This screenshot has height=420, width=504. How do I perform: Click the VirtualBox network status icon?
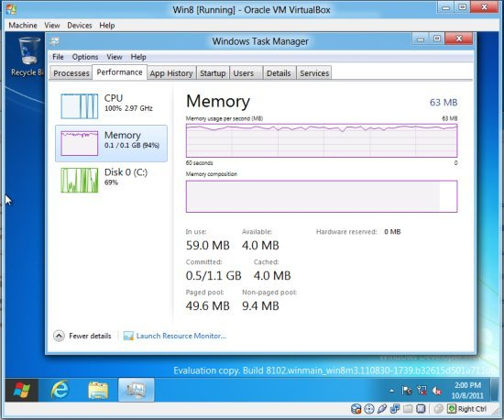395,409
